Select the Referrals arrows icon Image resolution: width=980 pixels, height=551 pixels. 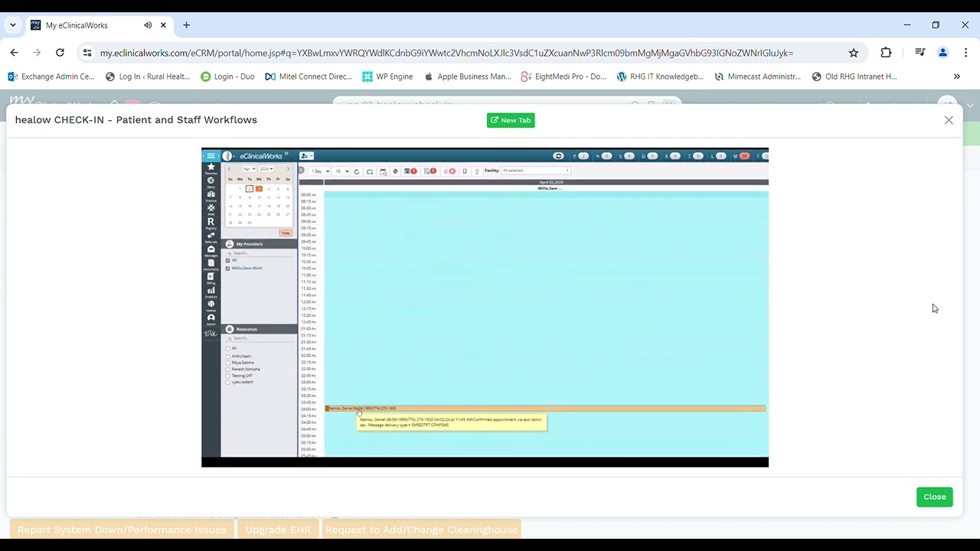[x=211, y=236]
